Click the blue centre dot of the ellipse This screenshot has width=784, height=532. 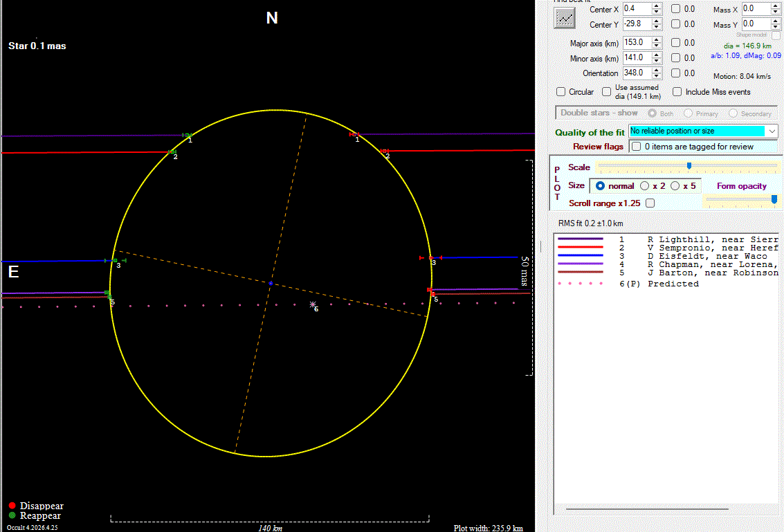pyautogui.click(x=271, y=284)
